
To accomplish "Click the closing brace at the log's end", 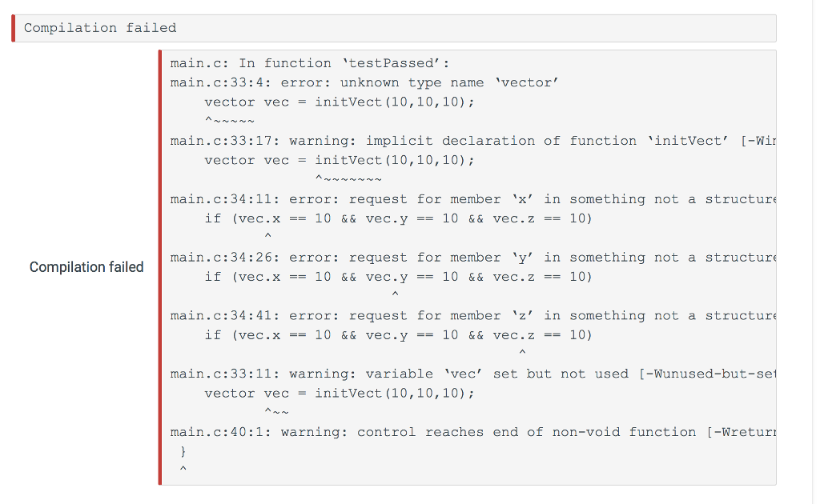I will pyautogui.click(x=183, y=452).
